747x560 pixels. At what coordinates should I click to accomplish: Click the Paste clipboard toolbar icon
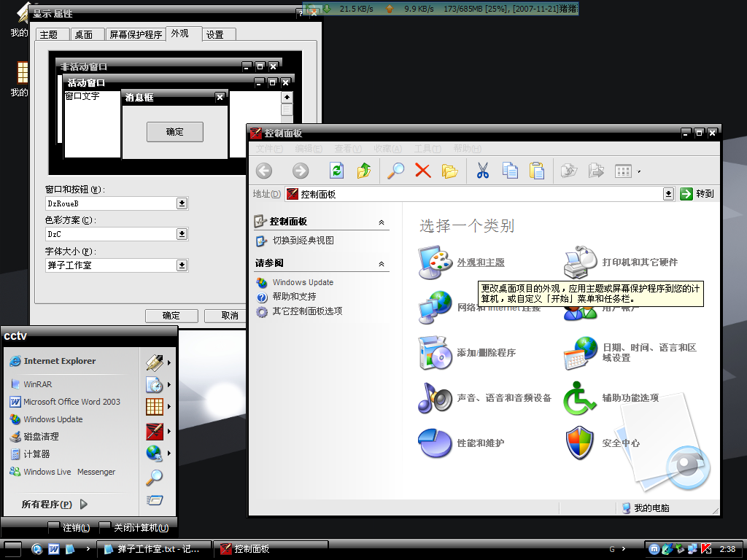(537, 171)
